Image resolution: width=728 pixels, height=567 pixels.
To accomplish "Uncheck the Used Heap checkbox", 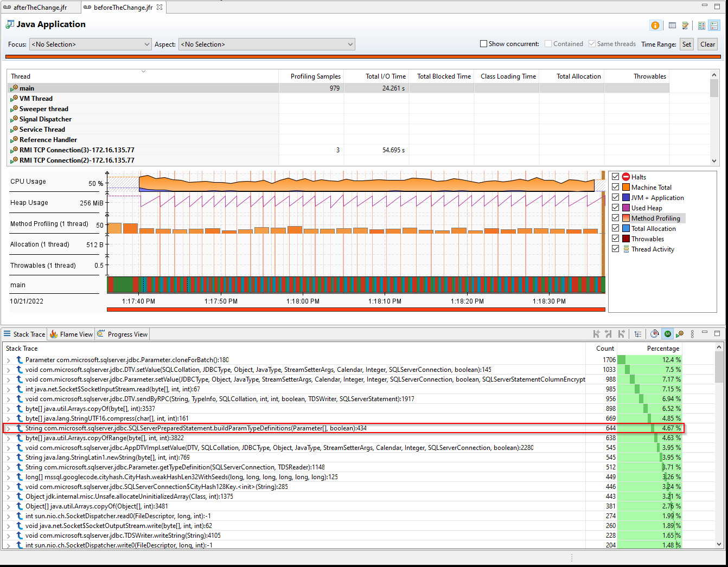I will 615,208.
